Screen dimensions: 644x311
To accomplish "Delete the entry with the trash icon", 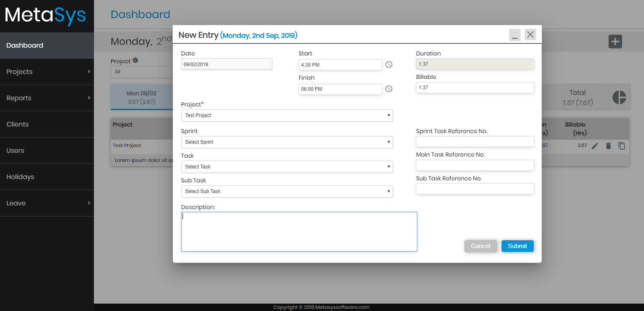I will 608,146.
